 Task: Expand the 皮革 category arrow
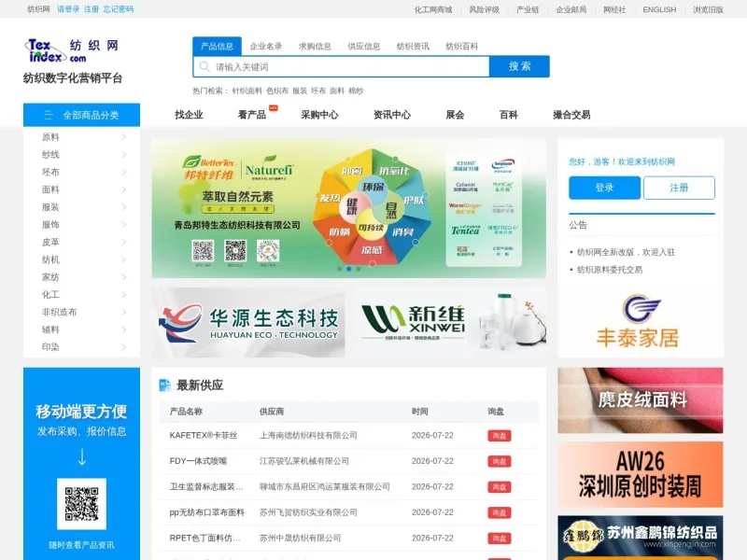pos(124,242)
